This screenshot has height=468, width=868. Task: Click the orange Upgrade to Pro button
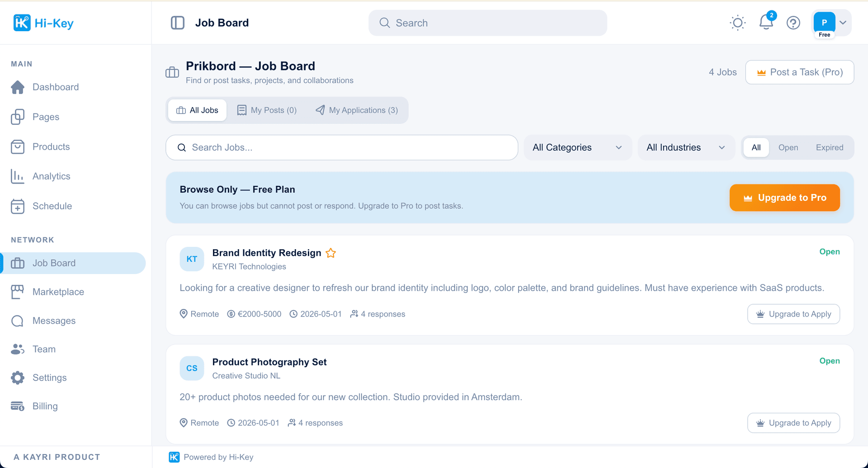click(784, 198)
